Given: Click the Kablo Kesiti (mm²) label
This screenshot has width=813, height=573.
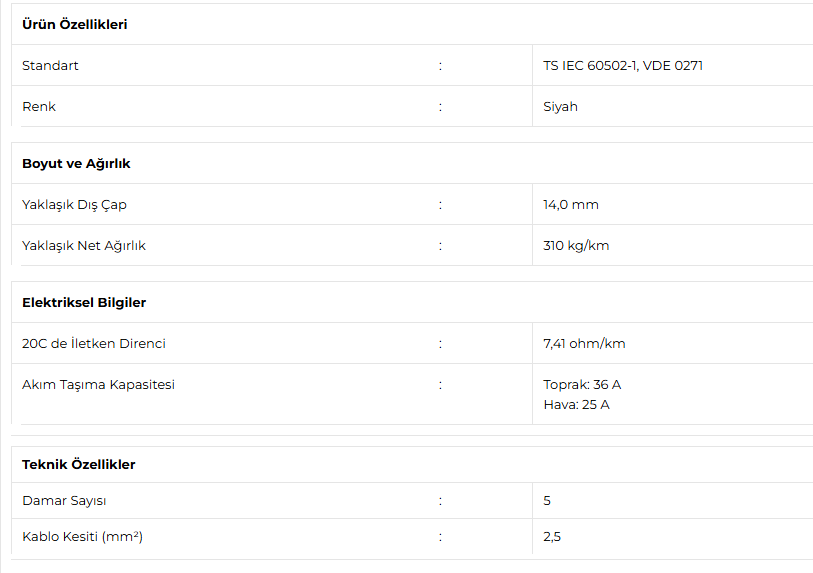Looking at the screenshot, I should (x=82, y=536).
